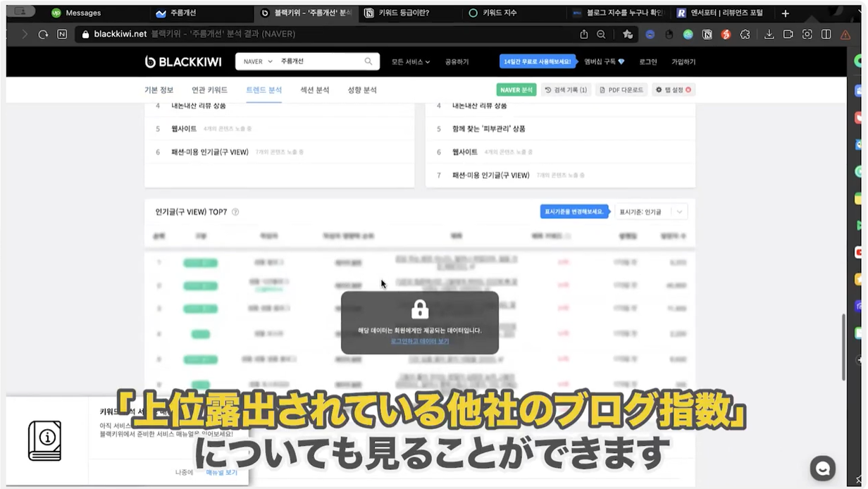Click the help icon beside 인기글(구 VIEW) TOP7
868x489 pixels.
point(235,212)
